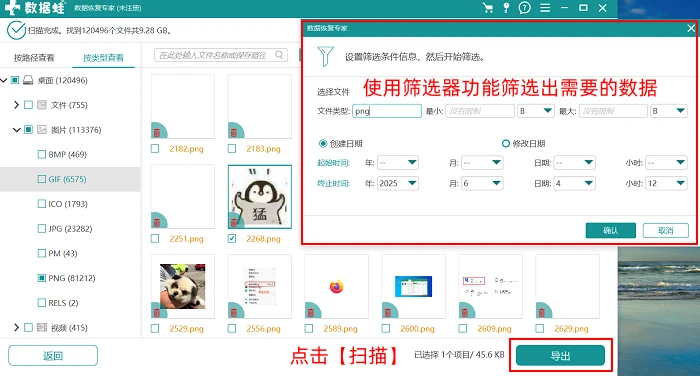This screenshot has width=700, height=376.
Task: Tick the 2600.png checkbox
Action: pyautogui.click(x=386, y=329)
